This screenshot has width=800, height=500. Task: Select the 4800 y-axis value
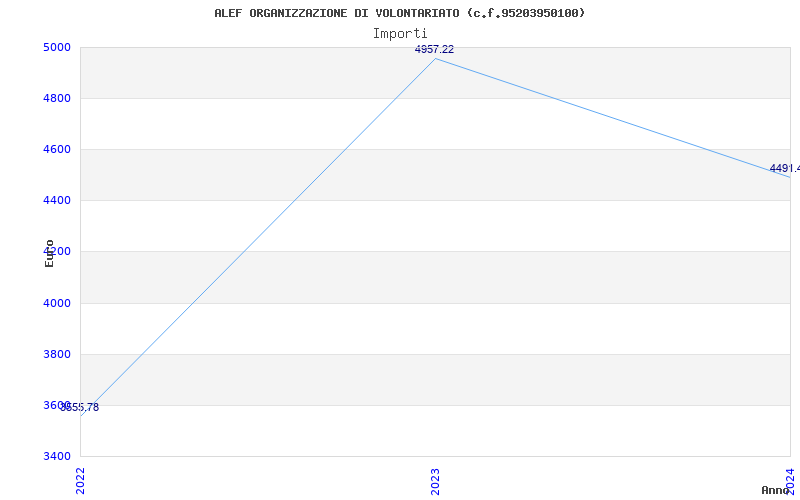pyautogui.click(x=57, y=98)
